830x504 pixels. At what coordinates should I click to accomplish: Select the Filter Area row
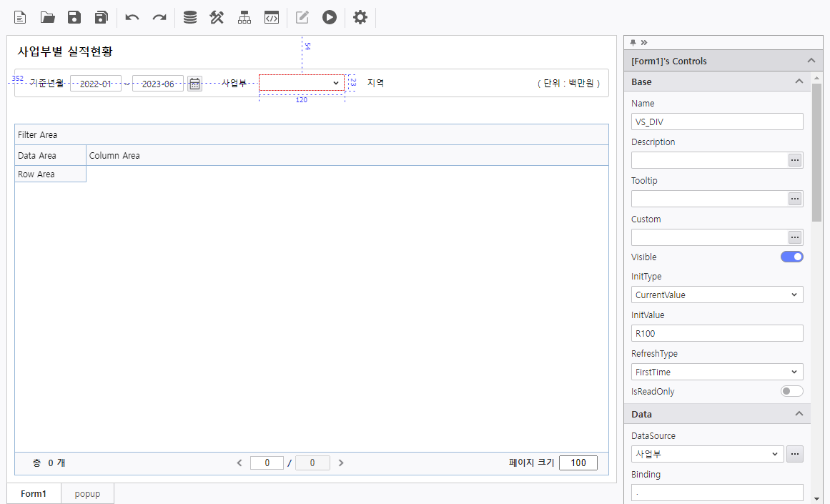tap(311, 134)
